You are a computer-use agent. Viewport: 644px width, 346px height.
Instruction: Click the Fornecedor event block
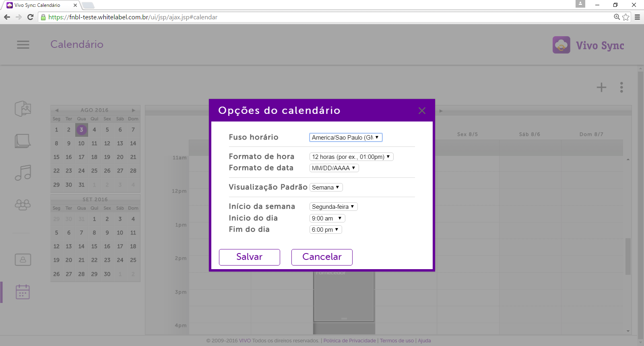344,296
